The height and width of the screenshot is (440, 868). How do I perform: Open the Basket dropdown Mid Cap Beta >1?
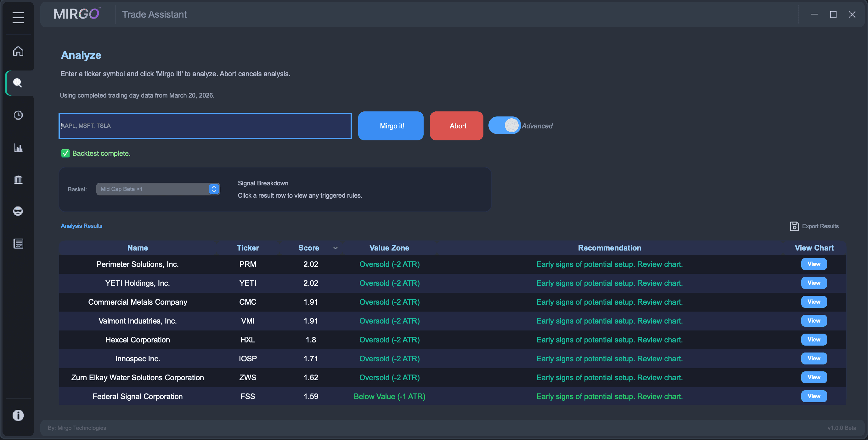[158, 189]
